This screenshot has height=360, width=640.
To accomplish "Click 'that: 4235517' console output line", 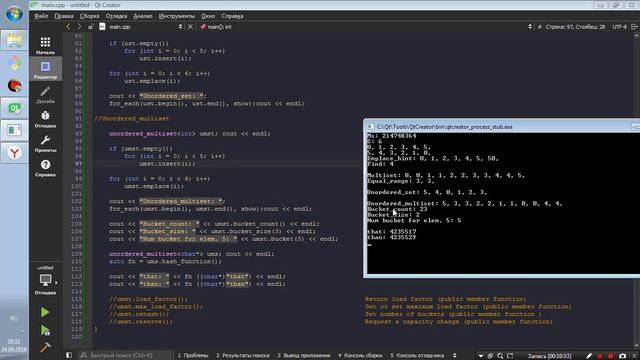I will (x=391, y=231).
